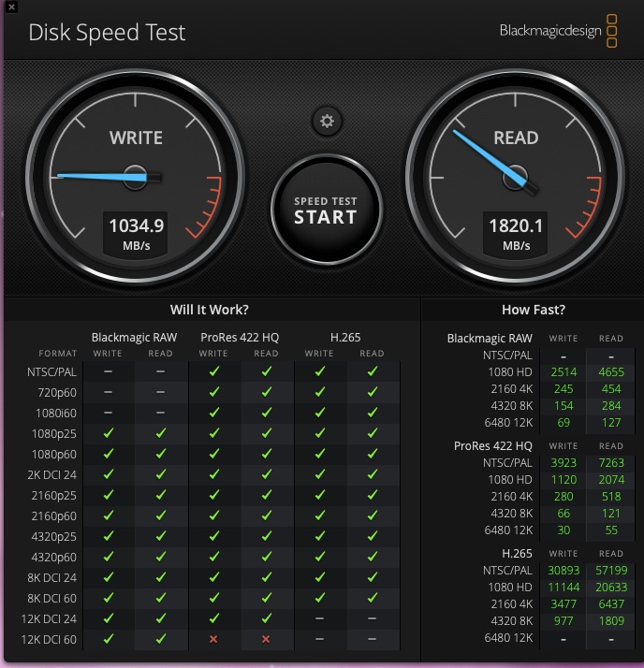
Task: Click Blackmagic RAW 2160 4K write value 245
Action: pyautogui.click(x=563, y=389)
